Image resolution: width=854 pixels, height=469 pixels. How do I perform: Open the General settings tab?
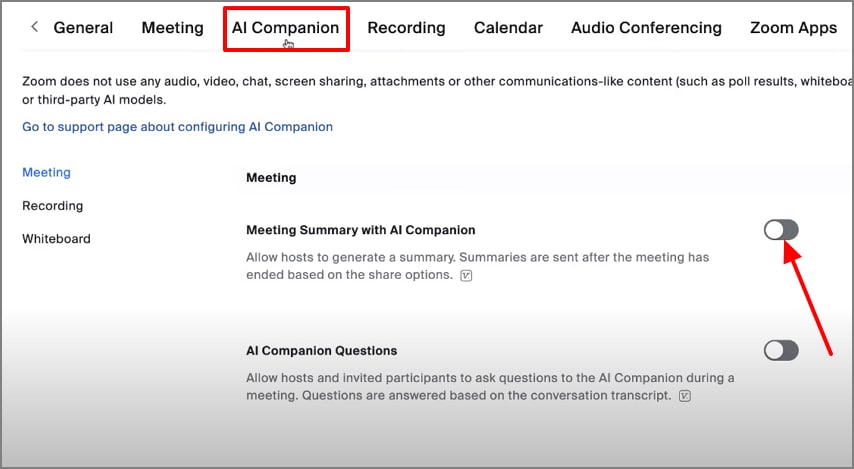coord(83,28)
